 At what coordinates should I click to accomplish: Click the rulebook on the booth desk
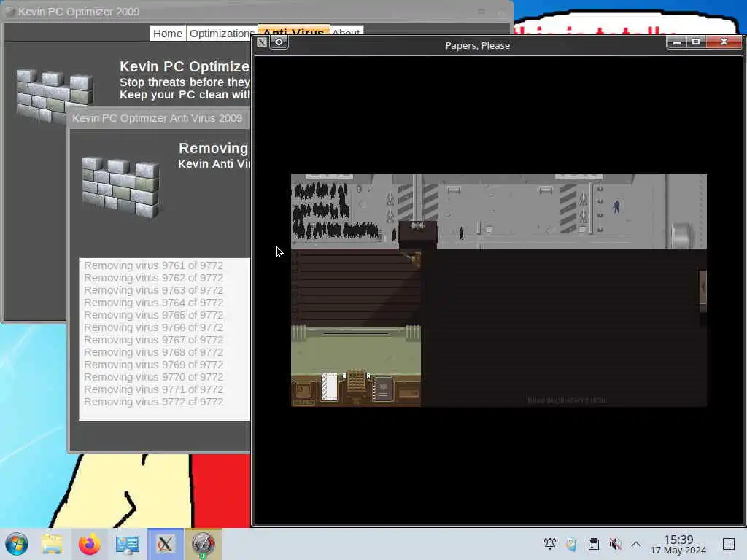click(x=384, y=389)
